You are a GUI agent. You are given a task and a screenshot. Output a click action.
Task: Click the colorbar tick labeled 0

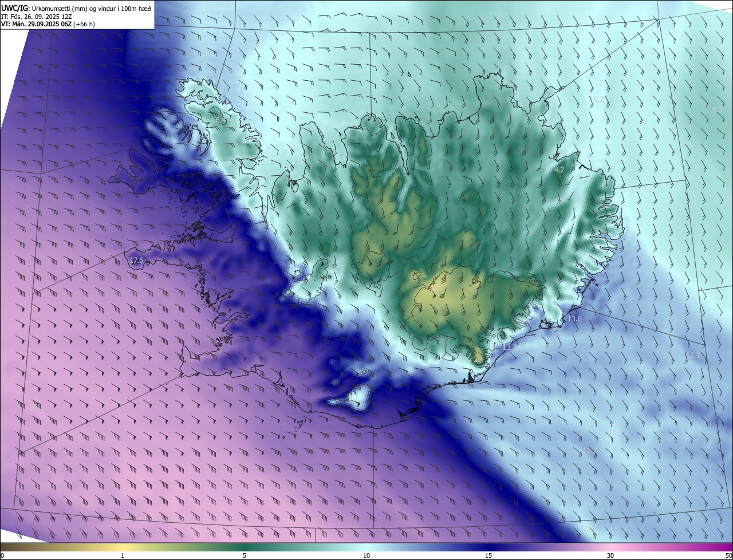tap(2, 556)
